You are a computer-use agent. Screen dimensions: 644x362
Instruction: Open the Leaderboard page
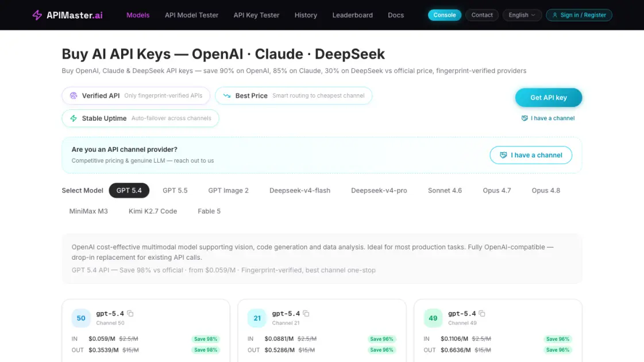click(x=352, y=15)
